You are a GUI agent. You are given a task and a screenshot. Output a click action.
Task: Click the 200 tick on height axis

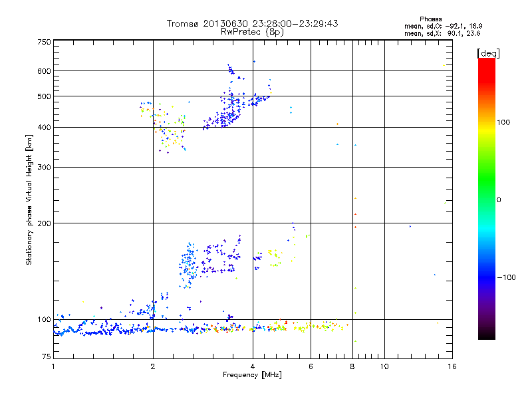click(44, 223)
